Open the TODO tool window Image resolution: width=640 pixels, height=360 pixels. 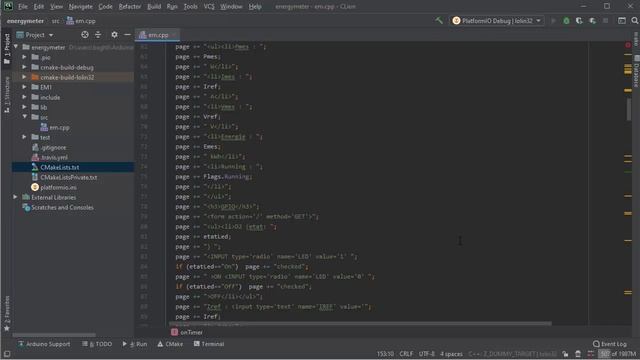tap(97, 344)
